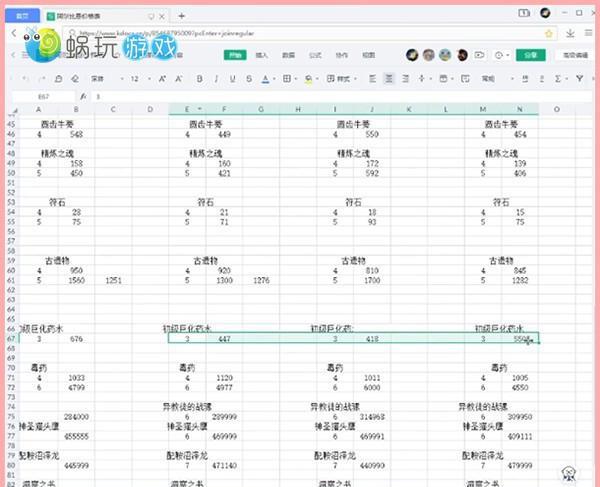Open the font name dropdown
The image size is (600, 487).
pyautogui.click(x=101, y=78)
